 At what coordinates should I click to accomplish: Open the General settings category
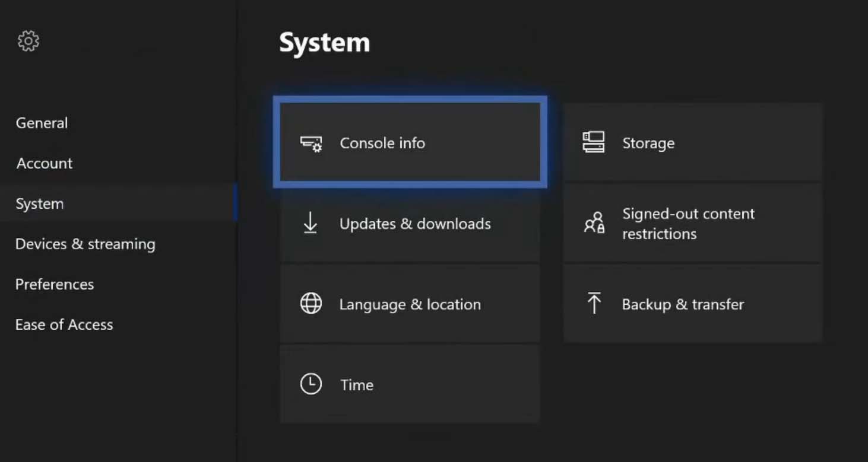(x=119, y=123)
